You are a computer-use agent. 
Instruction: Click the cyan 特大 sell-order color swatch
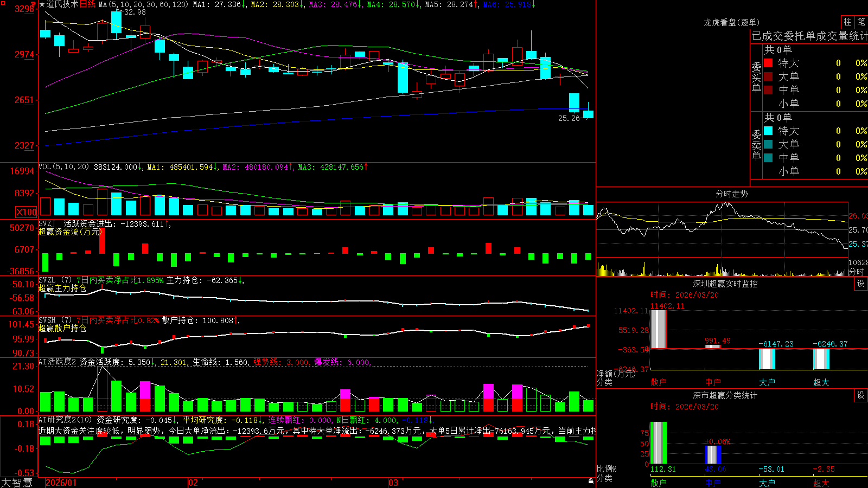point(768,131)
